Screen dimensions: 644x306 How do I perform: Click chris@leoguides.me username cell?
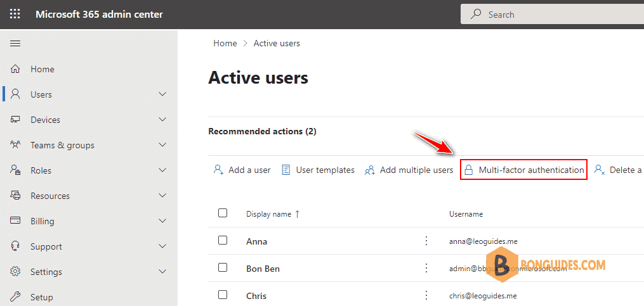point(483,296)
